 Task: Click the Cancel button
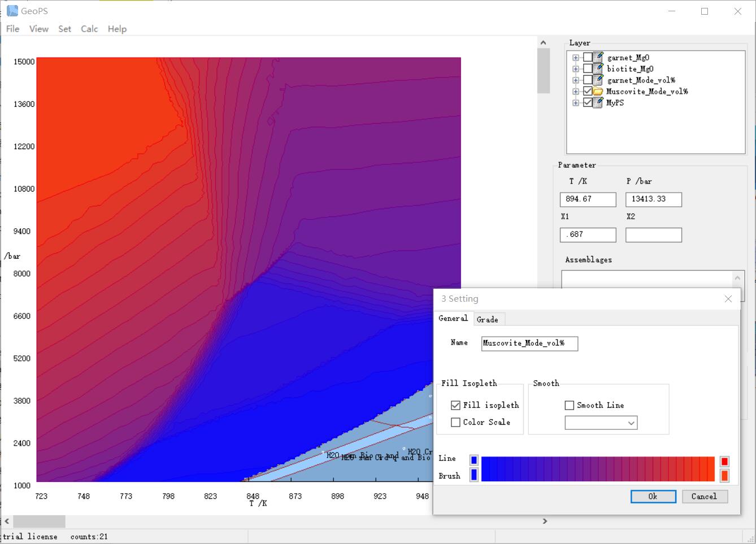coord(703,496)
